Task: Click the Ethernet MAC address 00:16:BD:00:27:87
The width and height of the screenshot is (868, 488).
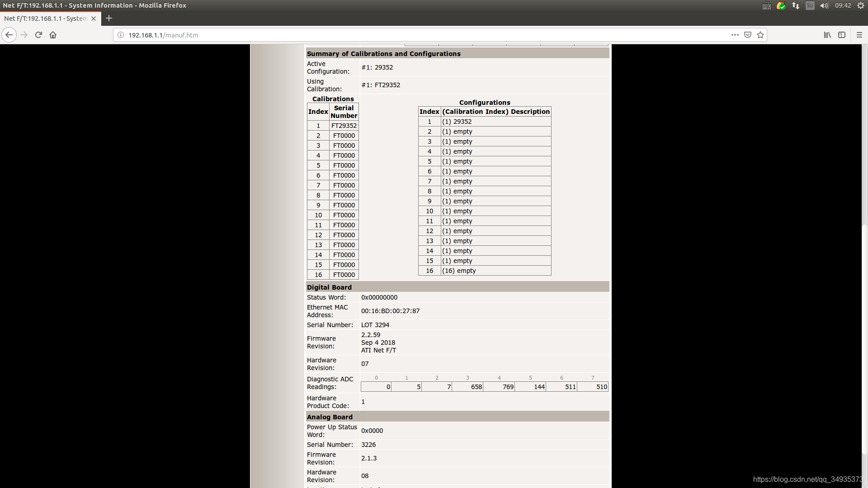Action: click(x=391, y=311)
